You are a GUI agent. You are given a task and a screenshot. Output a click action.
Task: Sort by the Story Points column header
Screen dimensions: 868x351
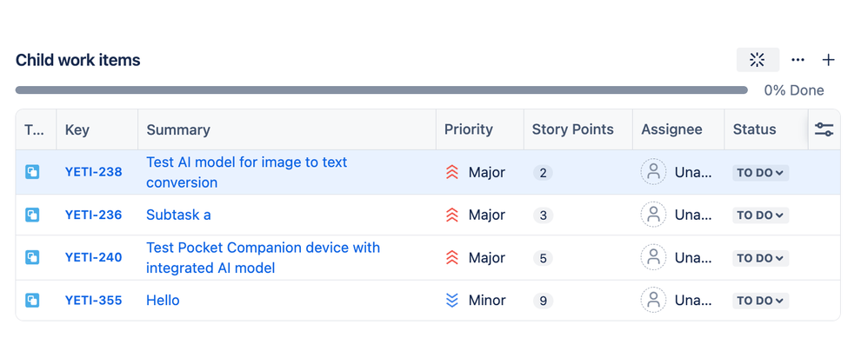pos(573,129)
